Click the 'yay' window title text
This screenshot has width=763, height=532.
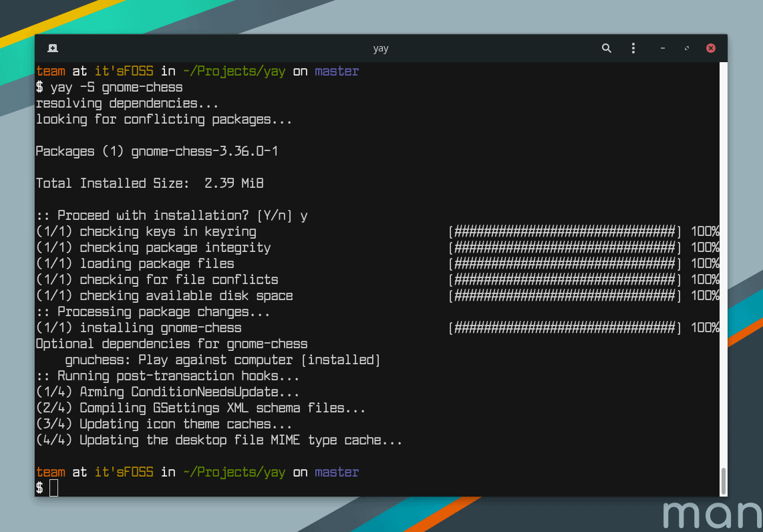pyautogui.click(x=381, y=48)
